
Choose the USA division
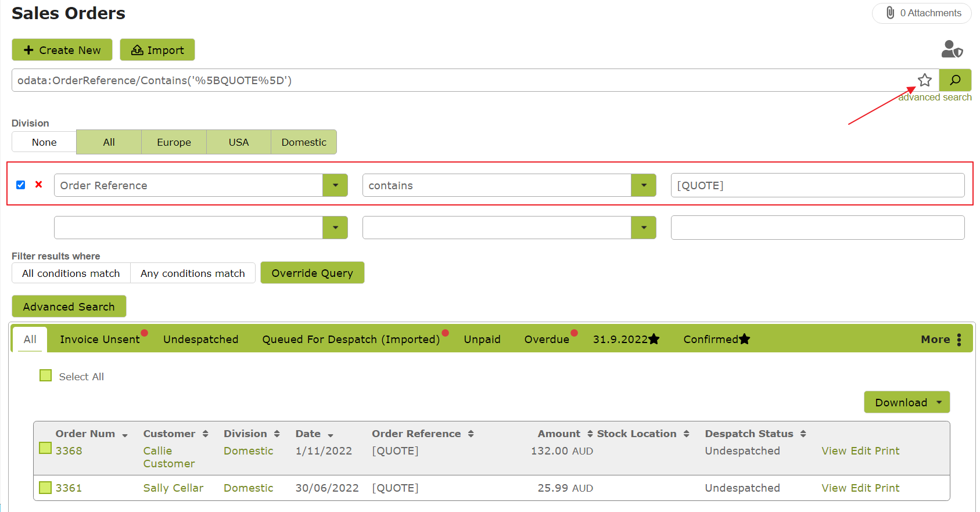point(239,142)
